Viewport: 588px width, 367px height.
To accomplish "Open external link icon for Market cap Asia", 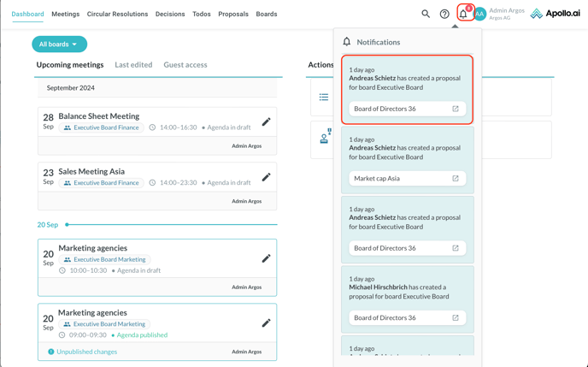I will tap(456, 179).
